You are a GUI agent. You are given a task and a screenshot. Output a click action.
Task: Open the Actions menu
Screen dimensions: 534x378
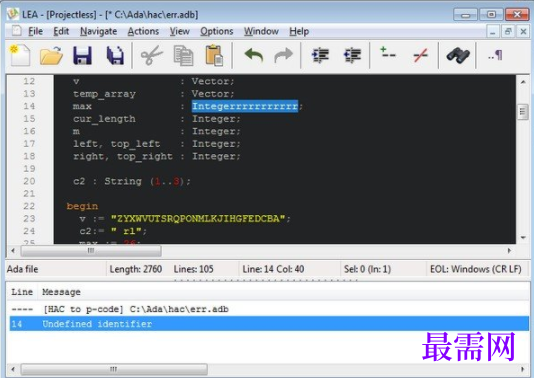click(143, 31)
